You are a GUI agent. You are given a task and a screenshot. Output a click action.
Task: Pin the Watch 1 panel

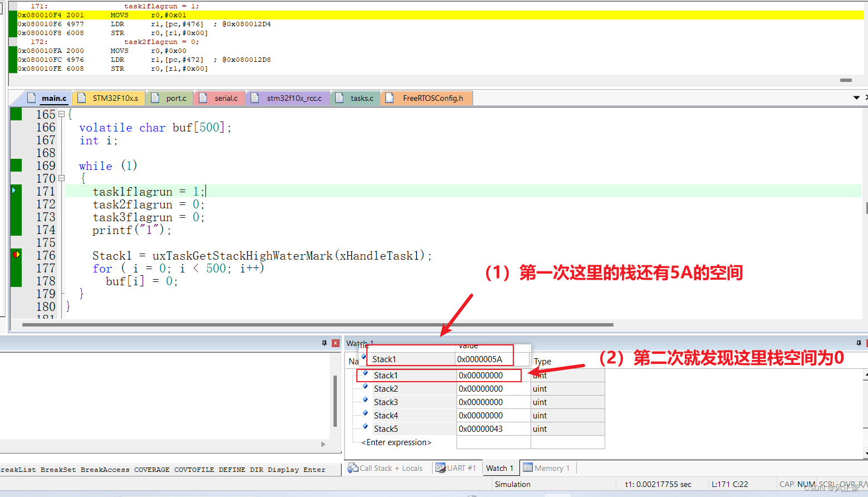click(x=859, y=343)
